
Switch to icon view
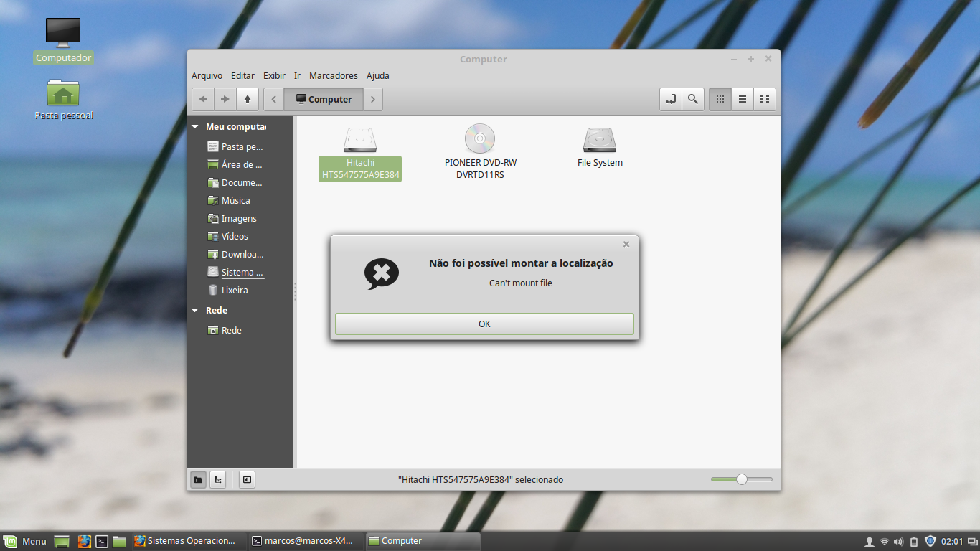pos(720,99)
